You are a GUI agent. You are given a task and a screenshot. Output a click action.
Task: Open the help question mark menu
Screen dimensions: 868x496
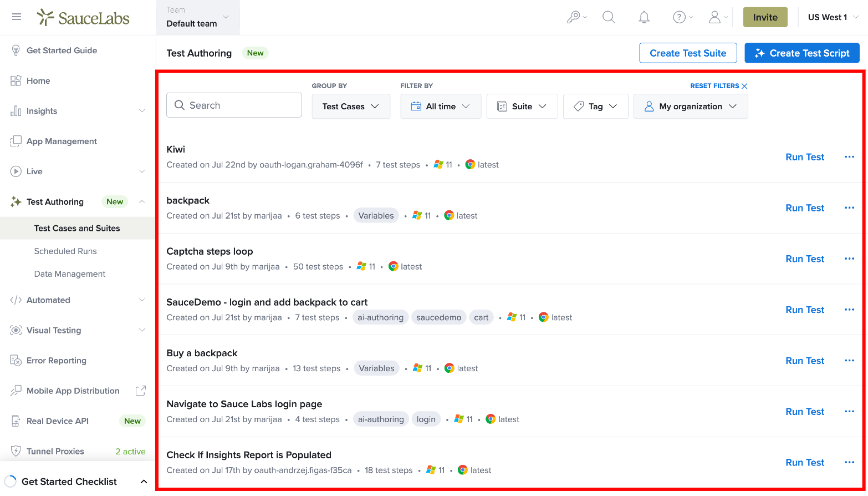pos(682,17)
